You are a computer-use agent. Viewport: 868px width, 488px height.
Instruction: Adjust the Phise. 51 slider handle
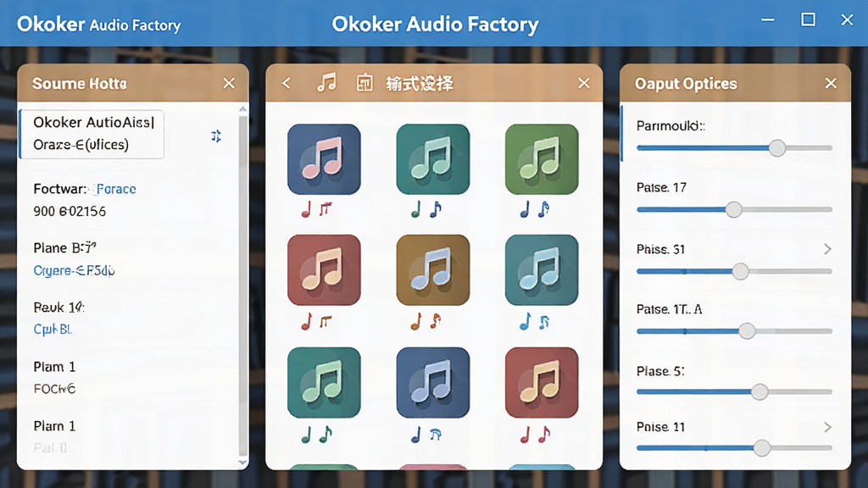click(740, 271)
